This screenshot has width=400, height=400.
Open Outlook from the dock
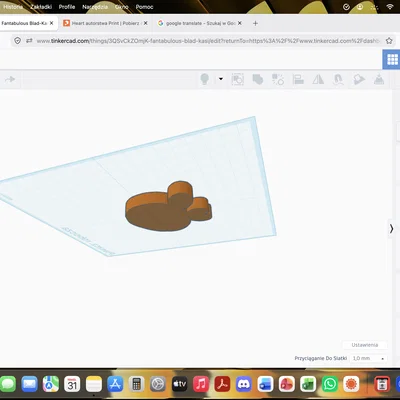(265, 384)
